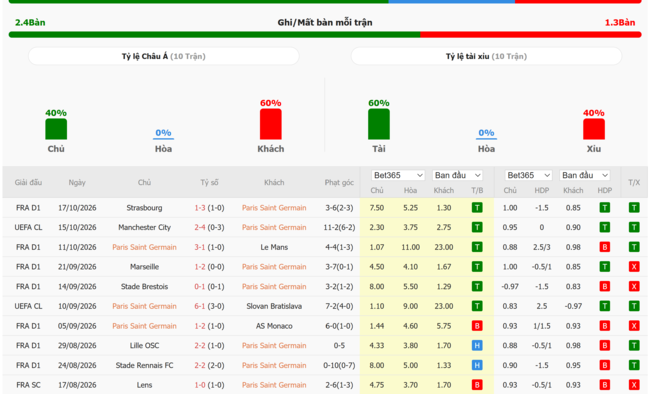Click the 0-10(0-7) corner stat

[339, 365]
